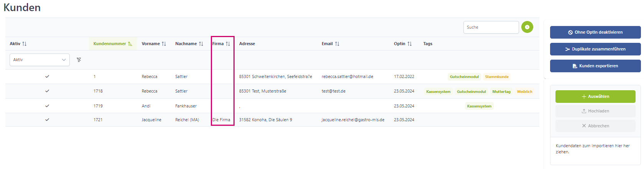Click Kundennummer 1718 cell
The image size is (644, 169).
pos(98,91)
